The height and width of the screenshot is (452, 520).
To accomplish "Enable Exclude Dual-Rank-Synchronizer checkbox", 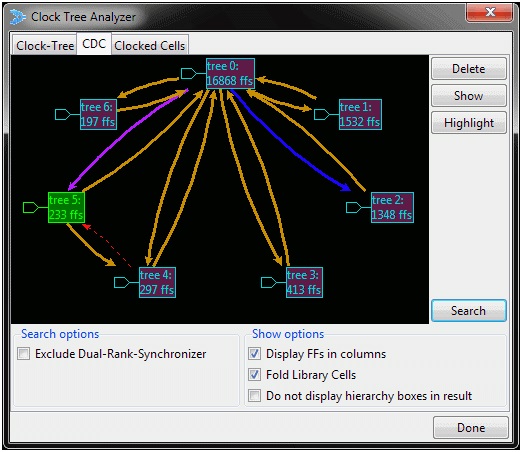I will pos(24,354).
